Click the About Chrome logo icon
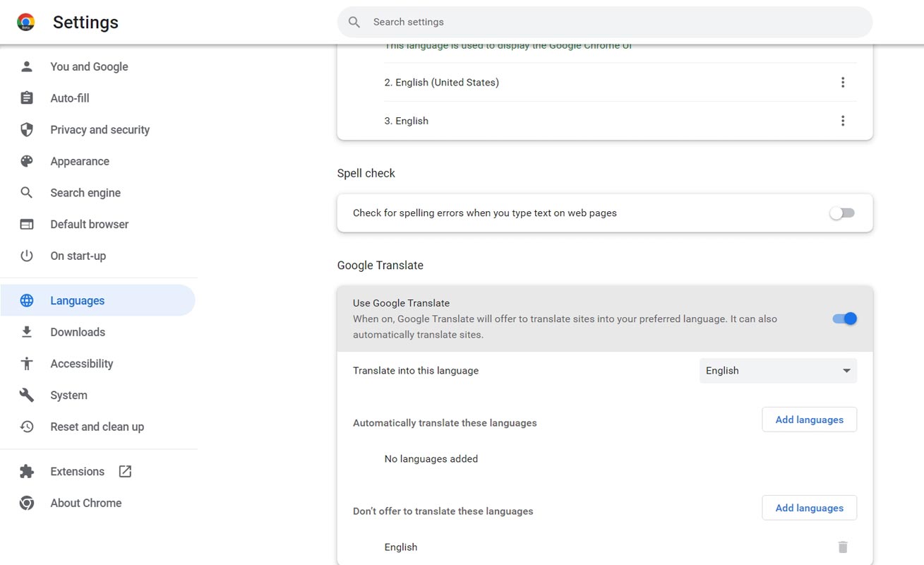 [27, 503]
